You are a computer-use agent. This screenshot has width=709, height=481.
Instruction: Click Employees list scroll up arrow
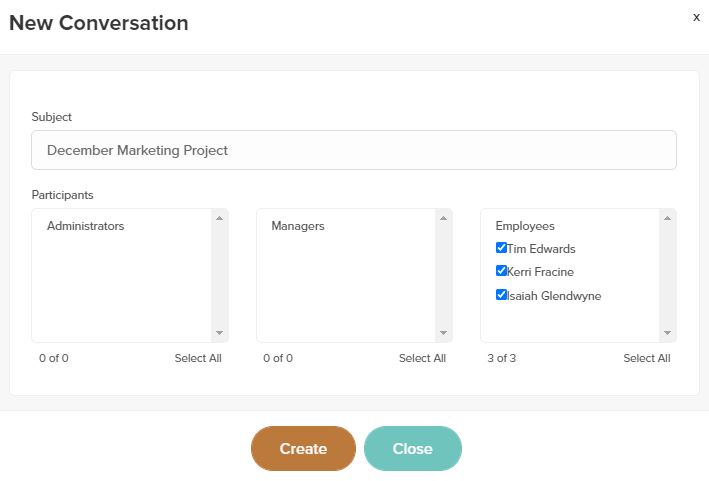pyautogui.click(x=667, y=218)
